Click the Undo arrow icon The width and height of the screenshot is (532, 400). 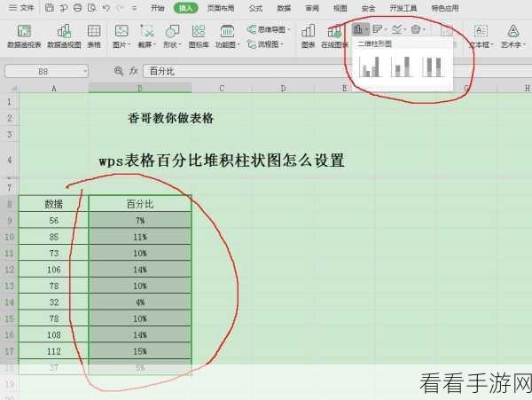tap(106, 7)
